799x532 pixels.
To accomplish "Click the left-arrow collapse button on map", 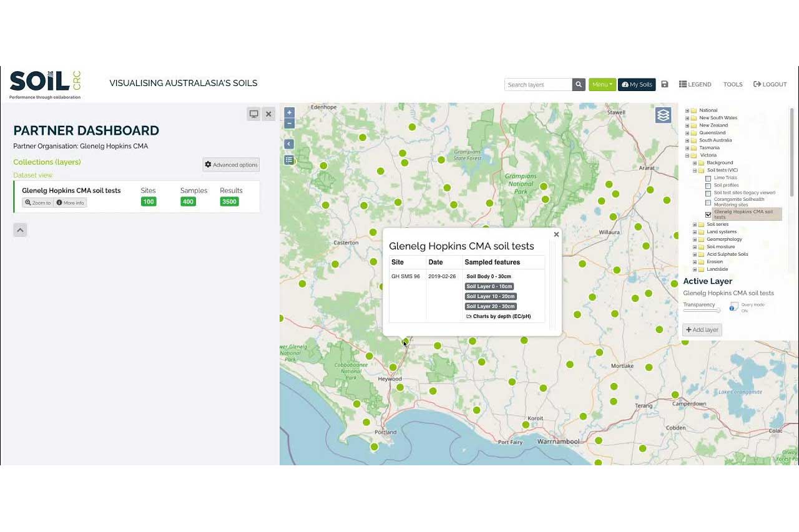I will coord(289,144).
